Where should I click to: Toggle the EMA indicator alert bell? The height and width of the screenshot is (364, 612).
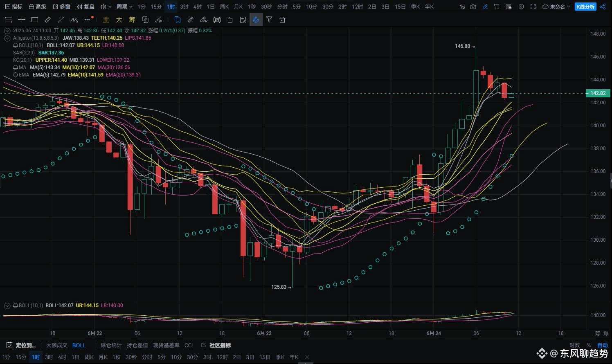pyautogui.click(x=16, y=75)
